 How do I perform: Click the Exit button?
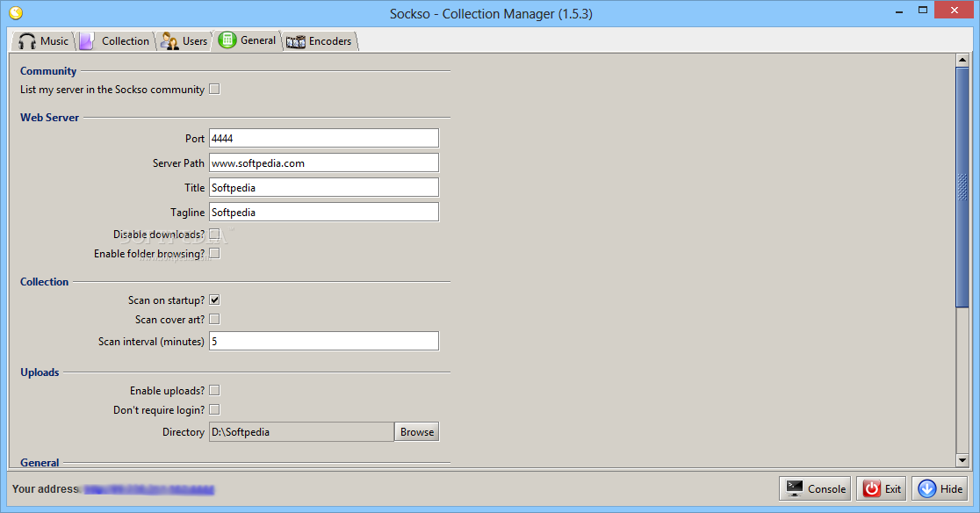coord(882,488)
